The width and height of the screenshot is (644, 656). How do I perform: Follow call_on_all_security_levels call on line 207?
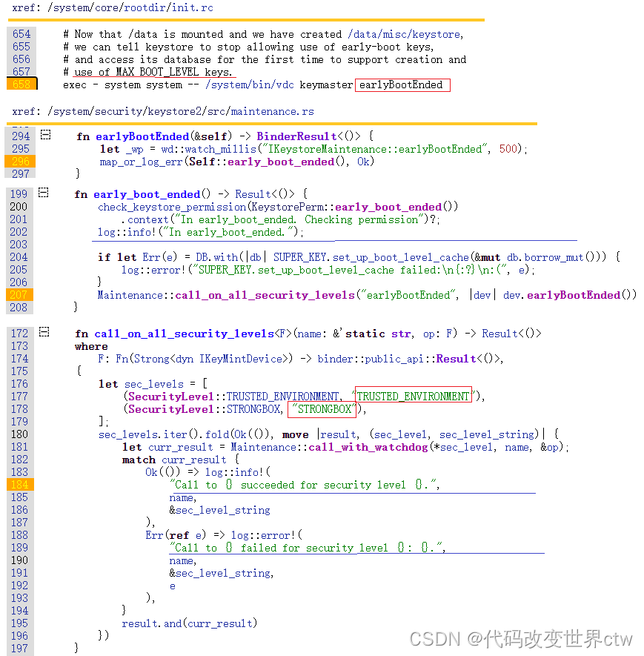[265, 295]
